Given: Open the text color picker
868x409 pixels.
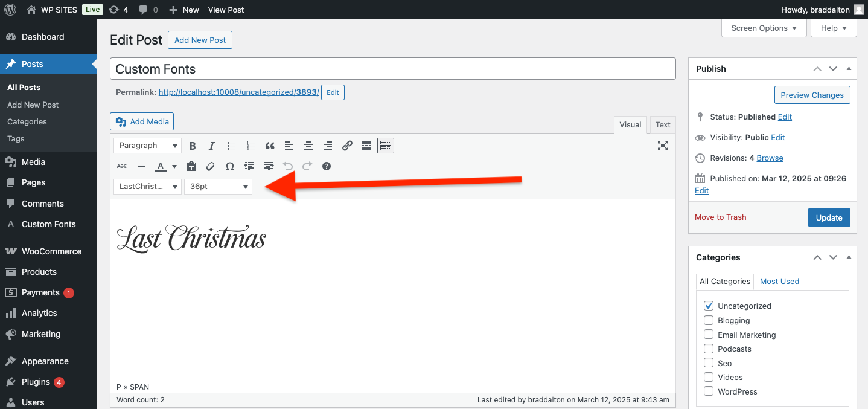Looking at the screenshot, I should click(x=173, y=166).
